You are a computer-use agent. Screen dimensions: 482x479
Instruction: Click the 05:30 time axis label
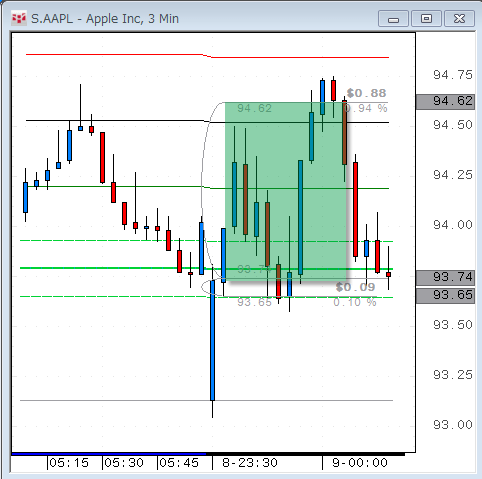click(124, 463)
